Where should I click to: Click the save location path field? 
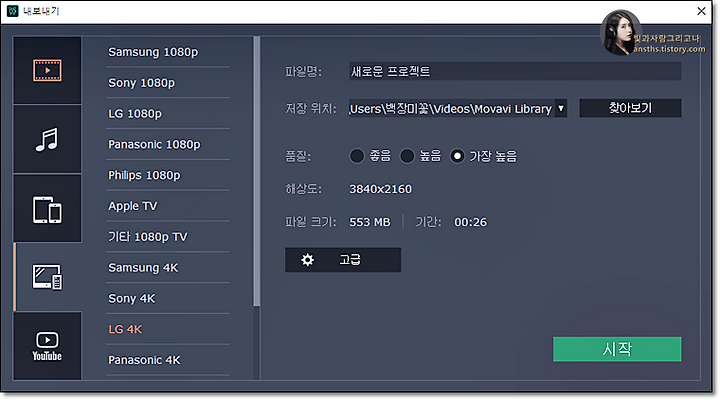click(452, 108)
